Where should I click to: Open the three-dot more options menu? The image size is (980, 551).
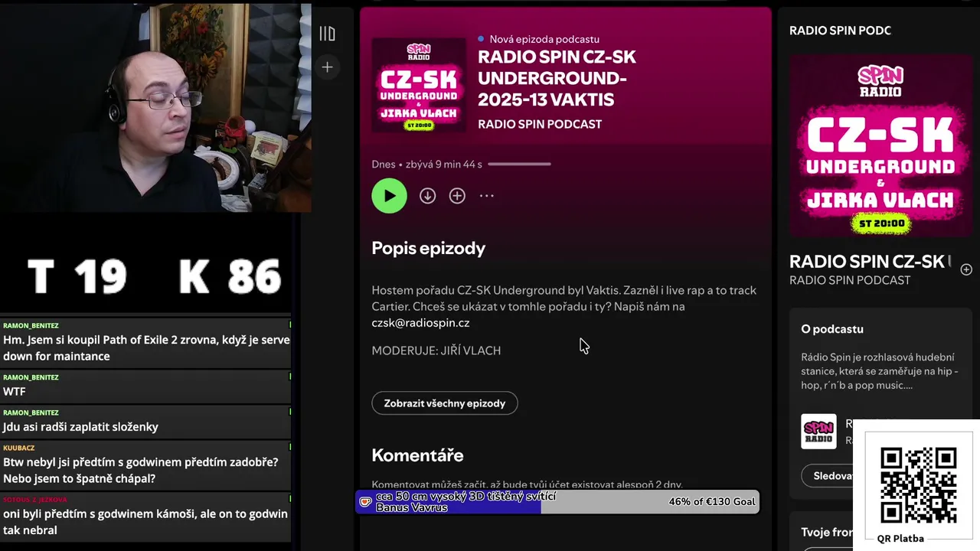pyautogui.click(x=487, y=196)
